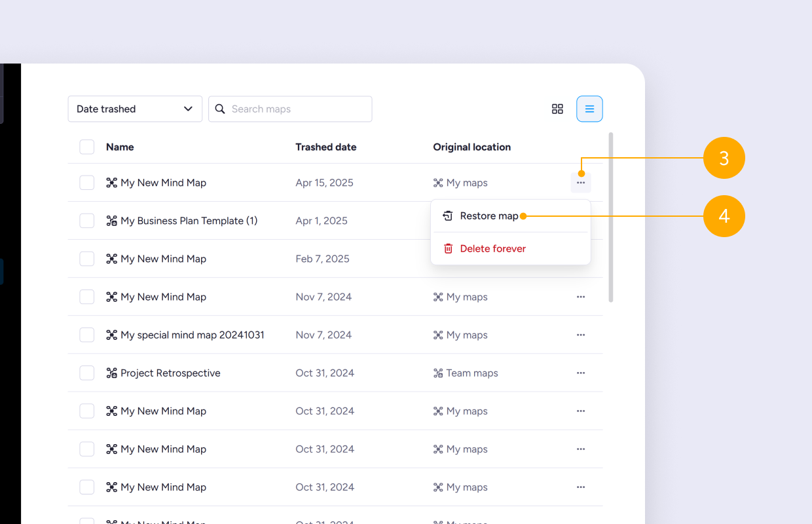Tick the select-all checkbox in header
The height and width of the screenshot is (524, 812).
[x=86, y=147]
